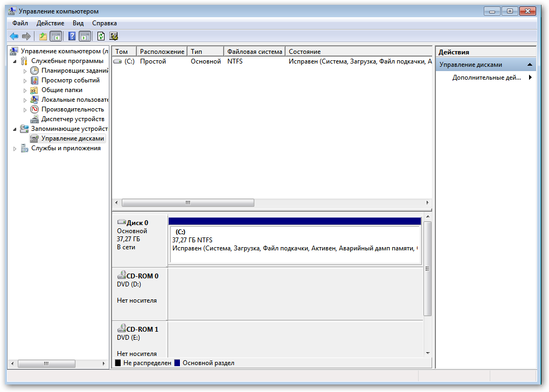Collapse the Управление дисками actions section
Viewport: 549px width, 392px height.
pos(530,65)
